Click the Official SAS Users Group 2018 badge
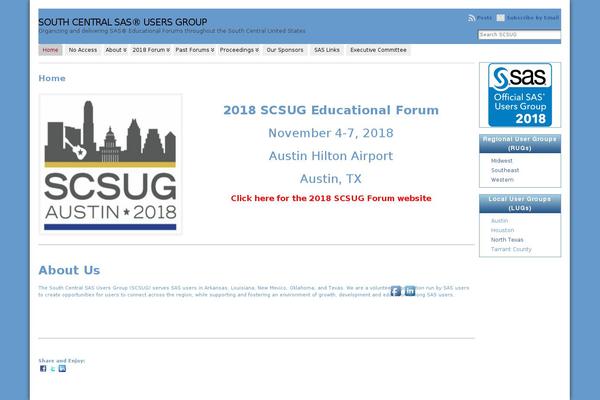 520,95
